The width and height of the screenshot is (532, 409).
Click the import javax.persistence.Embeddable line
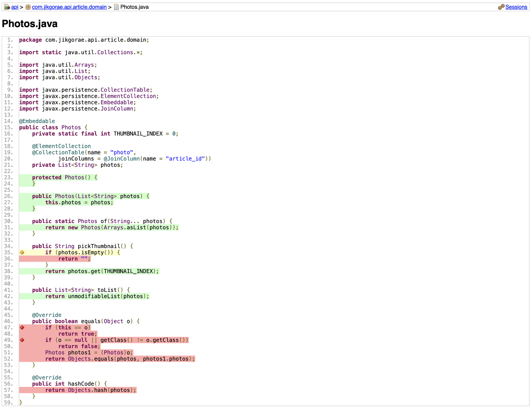click(78, 102)
